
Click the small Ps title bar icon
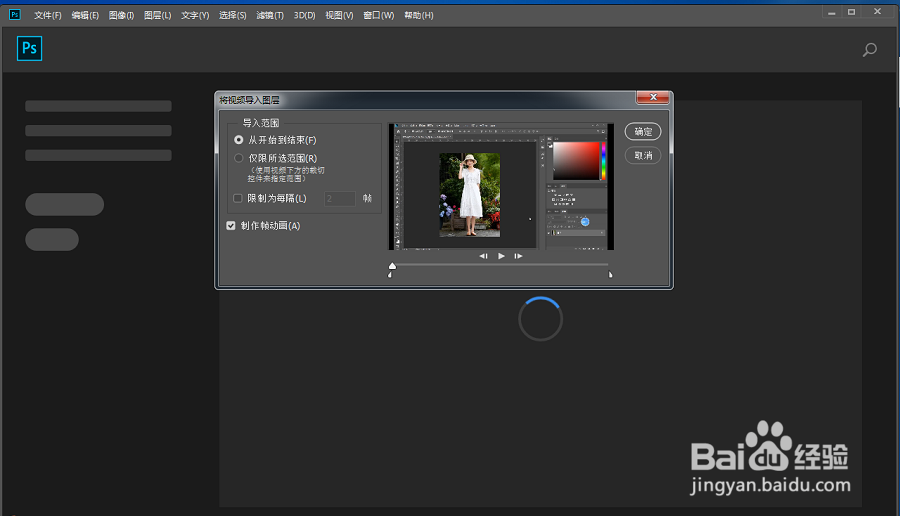[15, 15]
